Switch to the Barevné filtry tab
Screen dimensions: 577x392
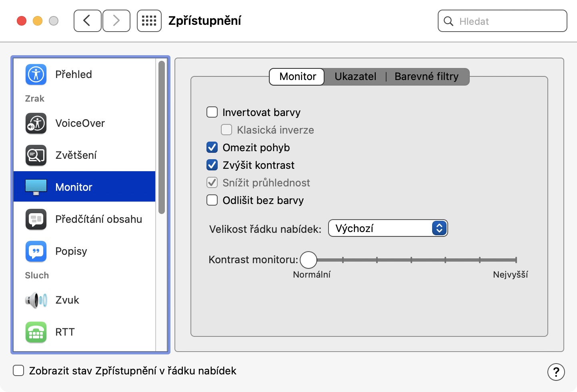click(426, 76)
